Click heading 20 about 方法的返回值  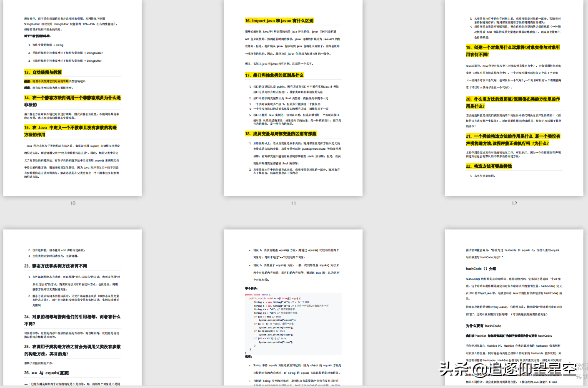pos(513,103)
